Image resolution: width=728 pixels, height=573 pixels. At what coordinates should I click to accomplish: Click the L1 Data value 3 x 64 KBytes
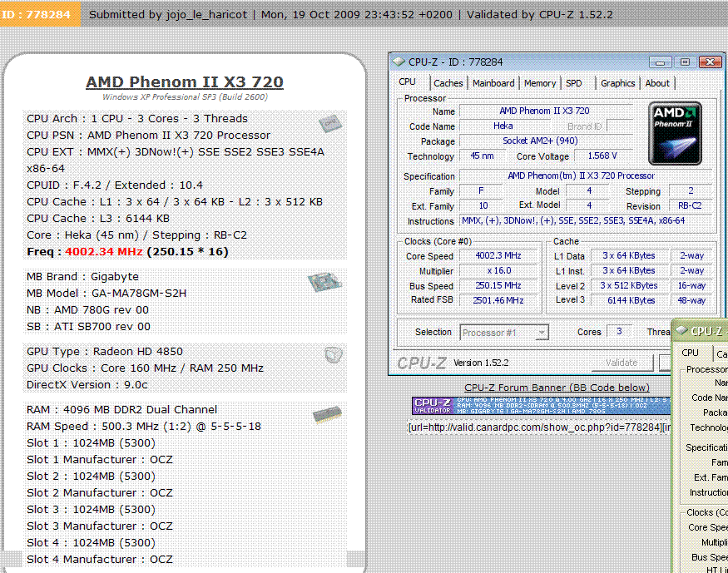[629, 255]
